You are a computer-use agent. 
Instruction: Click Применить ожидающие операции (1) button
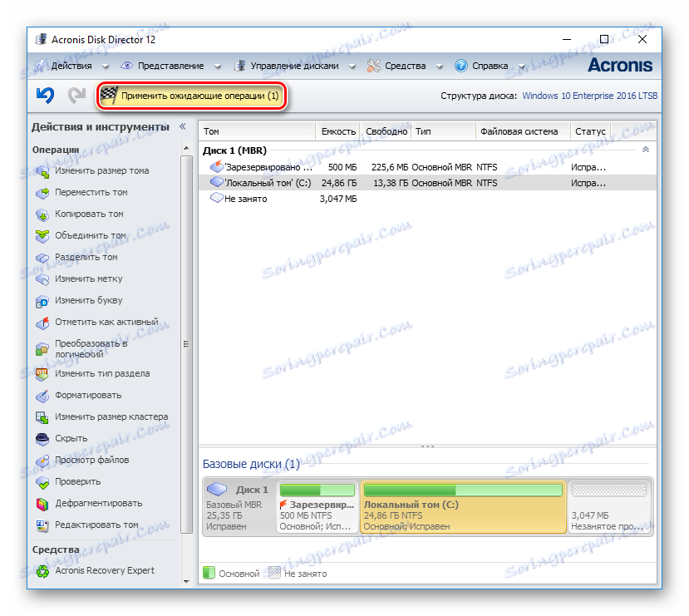tap(192, 96)
